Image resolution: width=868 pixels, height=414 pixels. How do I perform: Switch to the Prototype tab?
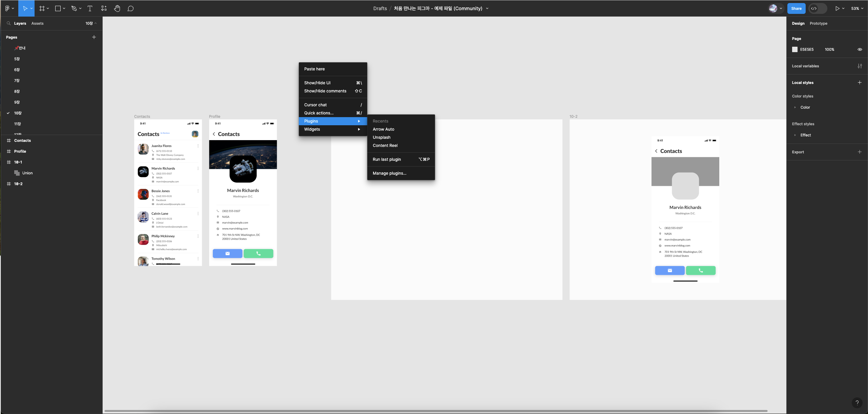pyautogui.click(x=818, y=23)
